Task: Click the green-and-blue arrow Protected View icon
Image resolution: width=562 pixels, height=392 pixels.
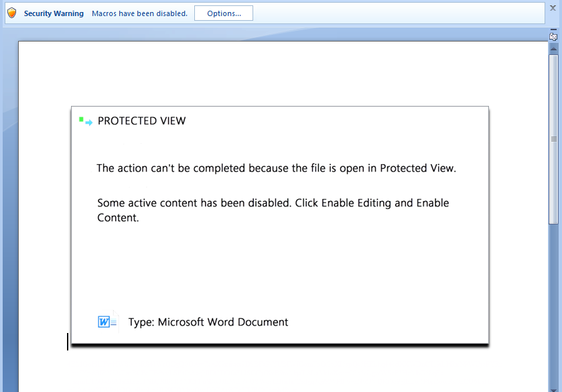Action: (85, 121)
